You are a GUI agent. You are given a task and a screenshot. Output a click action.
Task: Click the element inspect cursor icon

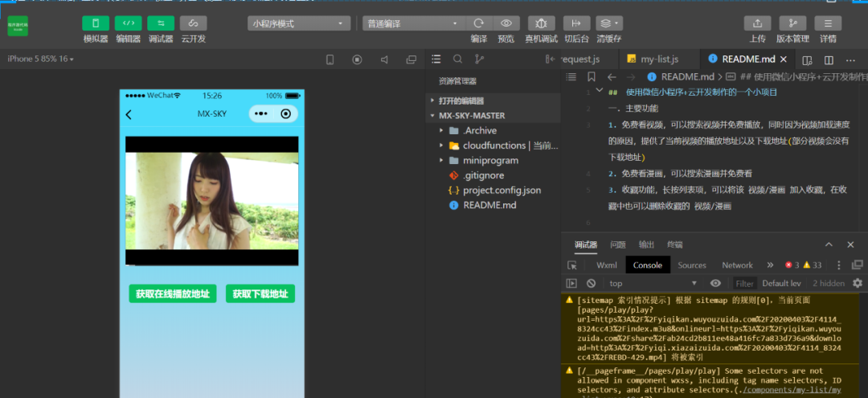572,265
